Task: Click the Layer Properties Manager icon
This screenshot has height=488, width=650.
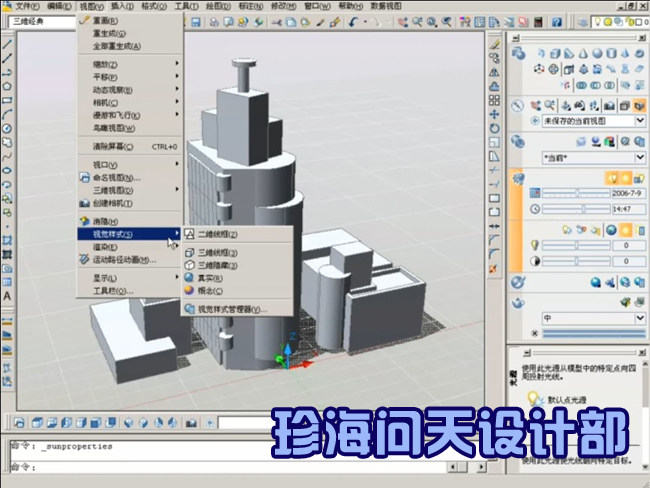Action: tap(583, 22)
